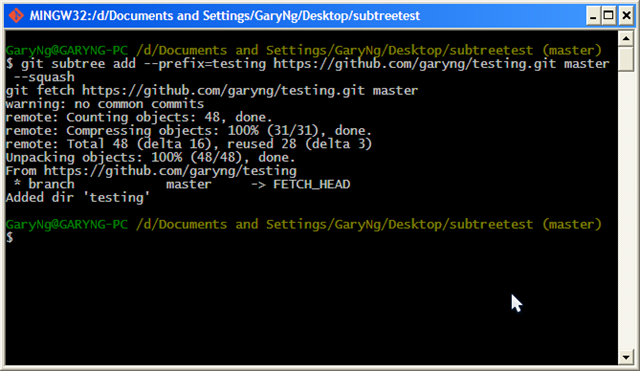Click the scrollbar down arrow
640x371 pixels.
tap(626, 357)
